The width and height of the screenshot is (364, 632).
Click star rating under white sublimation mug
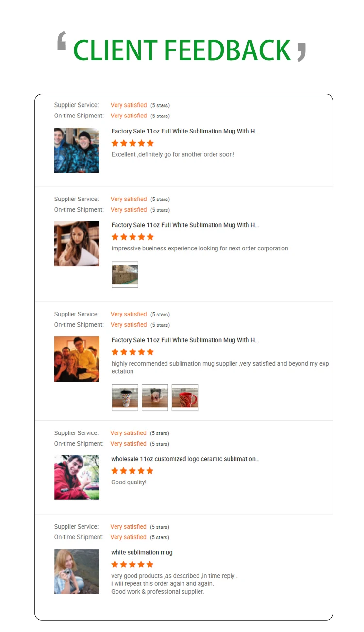132,565
